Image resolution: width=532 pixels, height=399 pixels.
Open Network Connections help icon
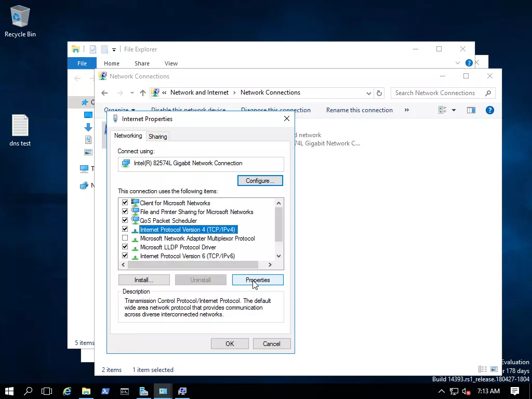coord(489,110)
